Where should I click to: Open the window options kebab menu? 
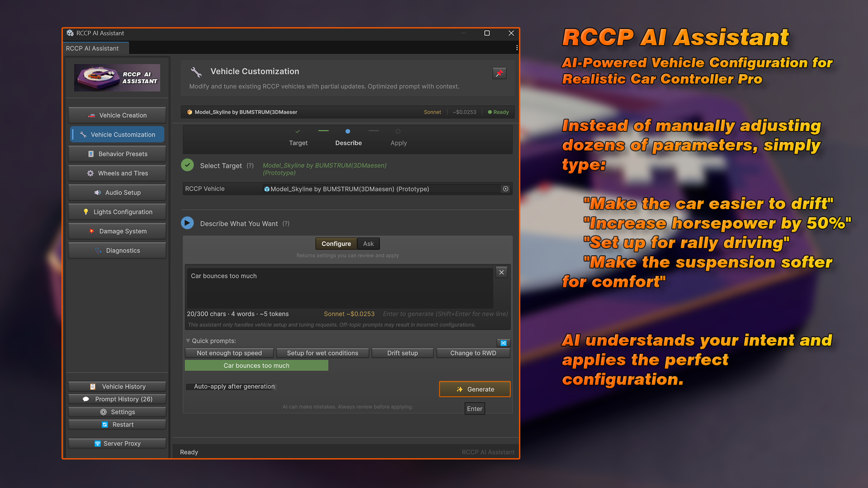517,47
